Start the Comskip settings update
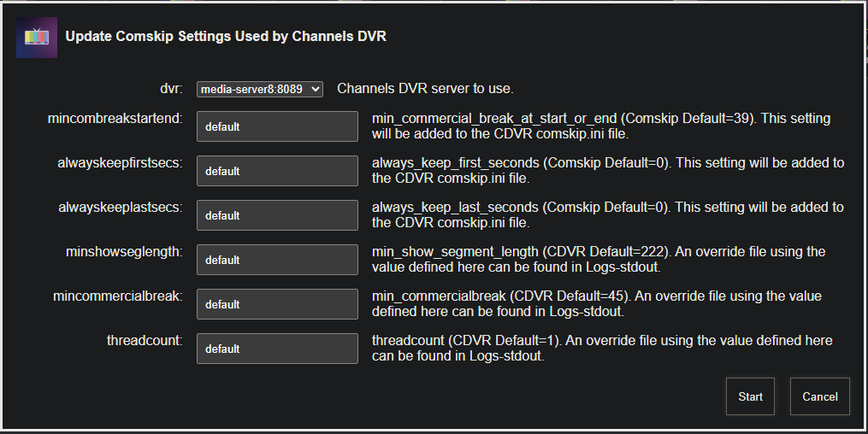 pyautogui.click(x=750, y=396)
